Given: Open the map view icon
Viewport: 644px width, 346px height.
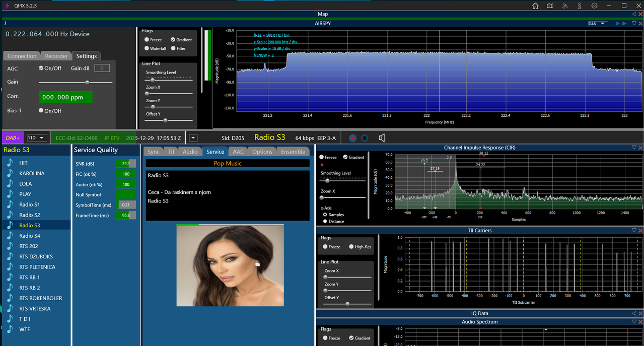Looking at the screenshot, I should [550, 6].
